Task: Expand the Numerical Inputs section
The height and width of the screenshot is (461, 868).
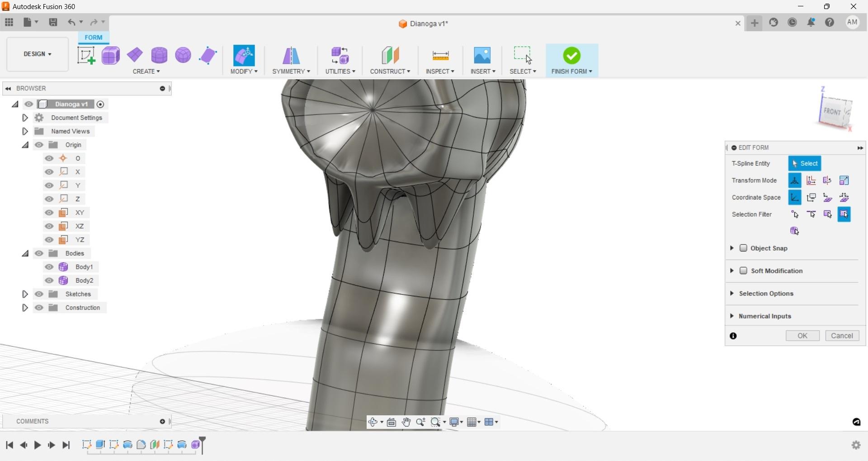Action: coord(732,316)
